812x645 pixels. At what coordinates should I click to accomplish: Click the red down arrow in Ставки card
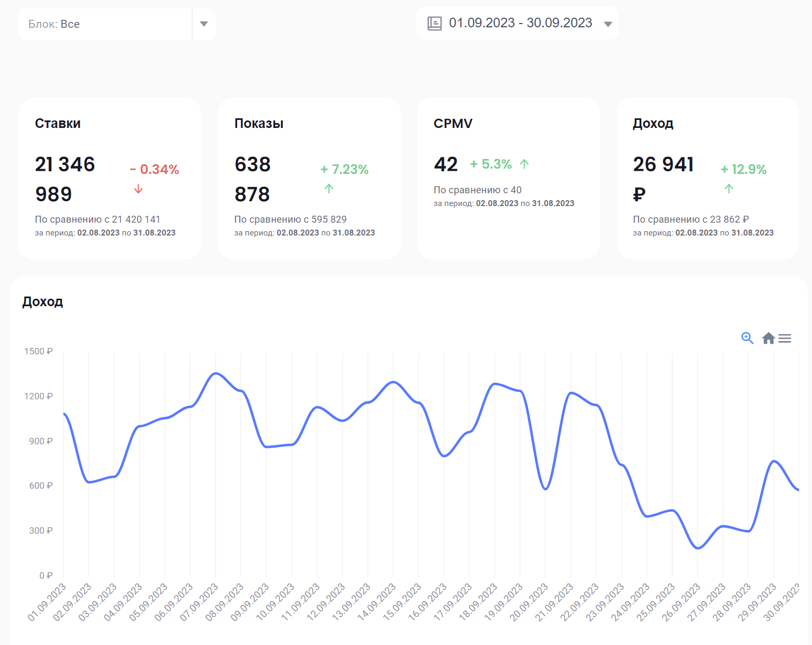(x=138, y=189)
